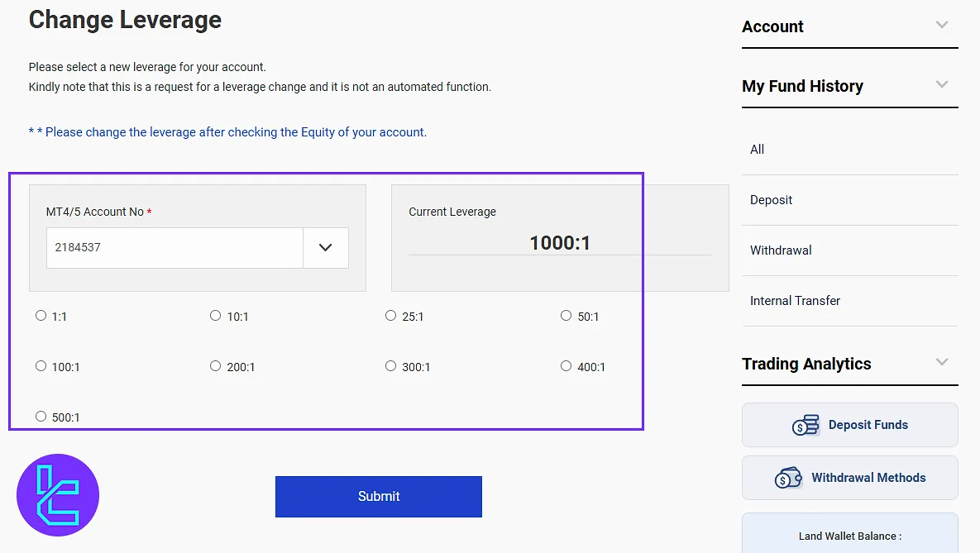This screenshot has height=553, width=980.
Task: Click the coins icon beside Deposit Funds
Action: coord(805,425)
